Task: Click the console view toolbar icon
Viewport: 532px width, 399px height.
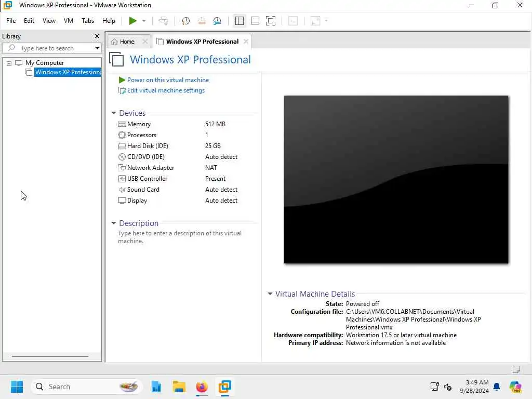Action: point(293,21)
